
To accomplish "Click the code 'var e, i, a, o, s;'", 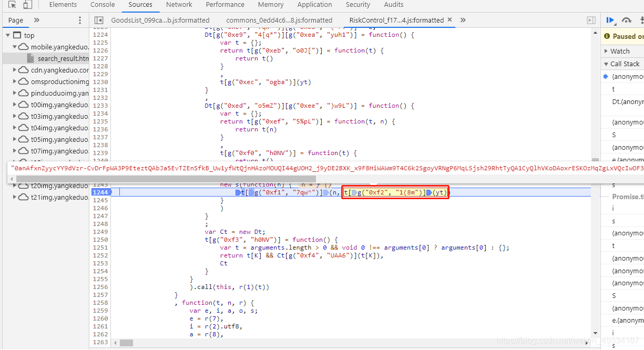I will point(224,311).
